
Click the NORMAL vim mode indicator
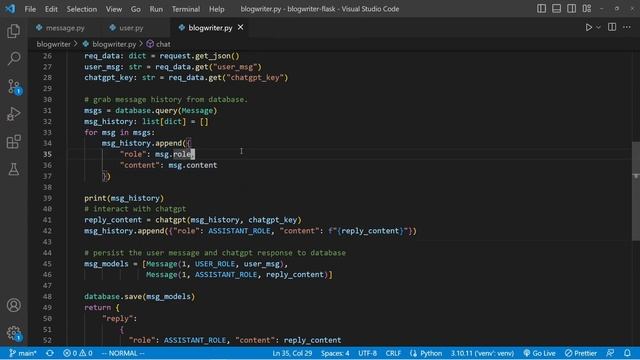tap(122, 353)
